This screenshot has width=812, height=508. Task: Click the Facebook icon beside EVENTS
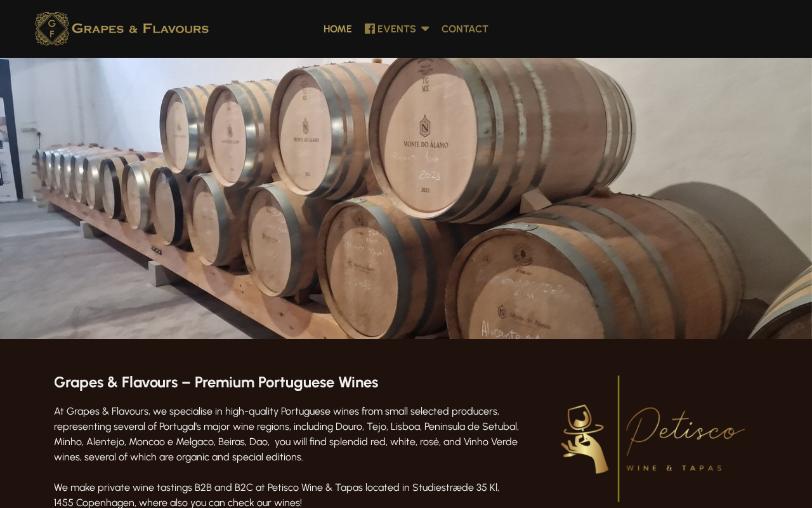click(370, 29)
